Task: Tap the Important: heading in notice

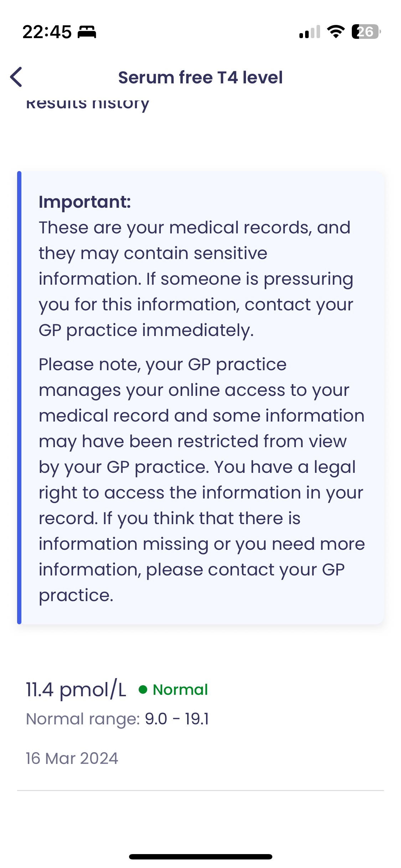Action: point(85,202)
